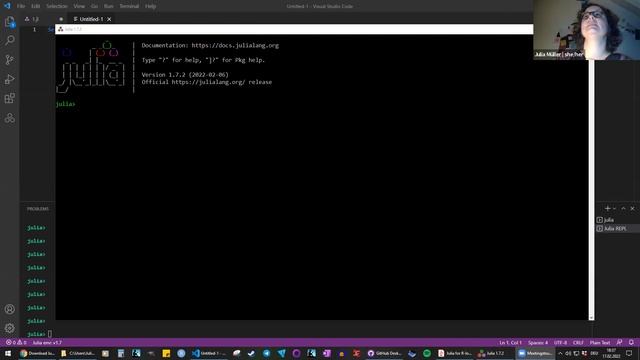Open the Julia view in activity bar
Screen dimensions: 640x360
tap(9, 118)
